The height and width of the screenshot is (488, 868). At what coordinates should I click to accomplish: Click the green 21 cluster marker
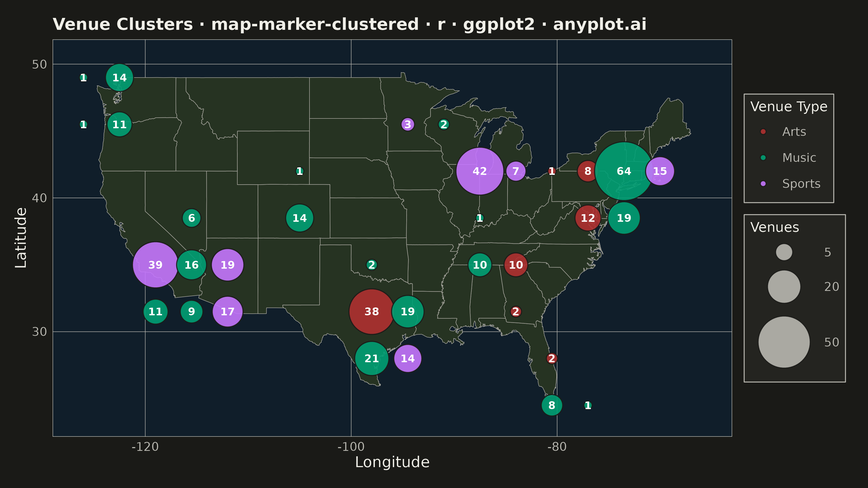click(x=371, y=358)
